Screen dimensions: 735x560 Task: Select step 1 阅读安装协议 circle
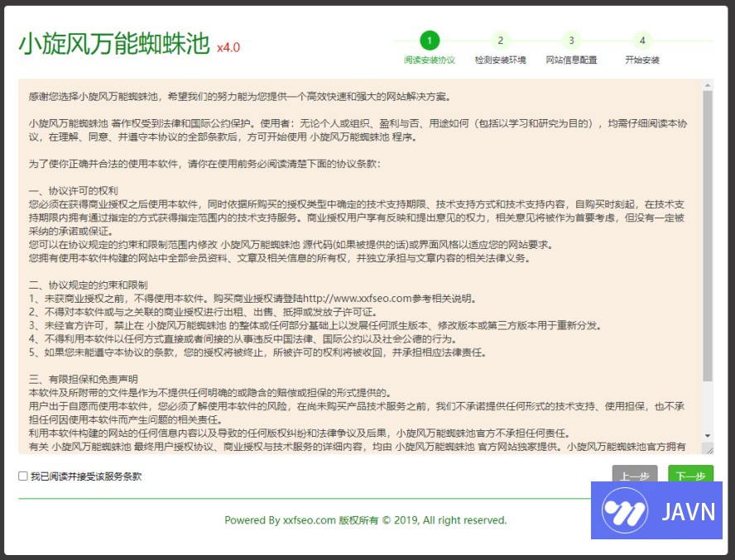tap(430, 41)
